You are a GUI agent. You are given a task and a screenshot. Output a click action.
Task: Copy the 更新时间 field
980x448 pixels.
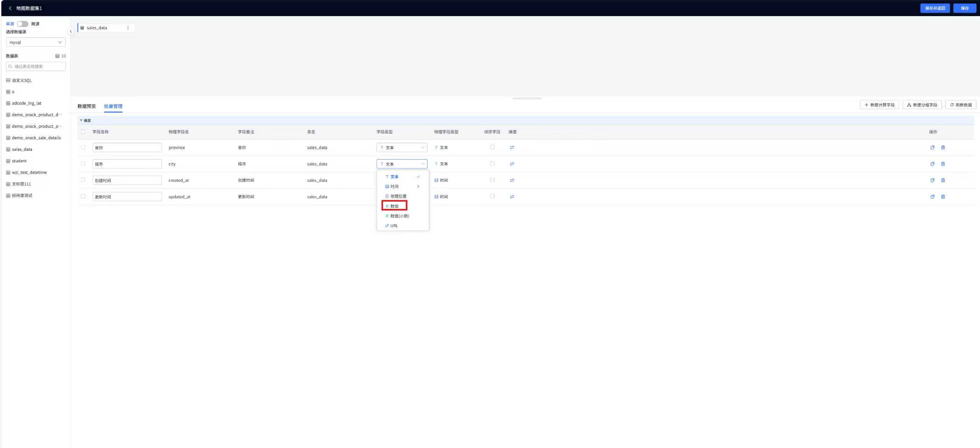point(932,197)
